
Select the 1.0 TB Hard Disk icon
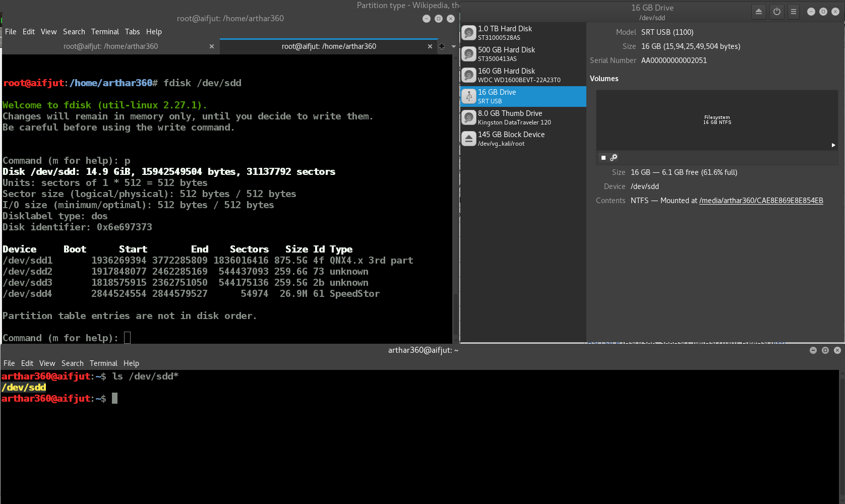pyautogui.click(x=469, y=33)
